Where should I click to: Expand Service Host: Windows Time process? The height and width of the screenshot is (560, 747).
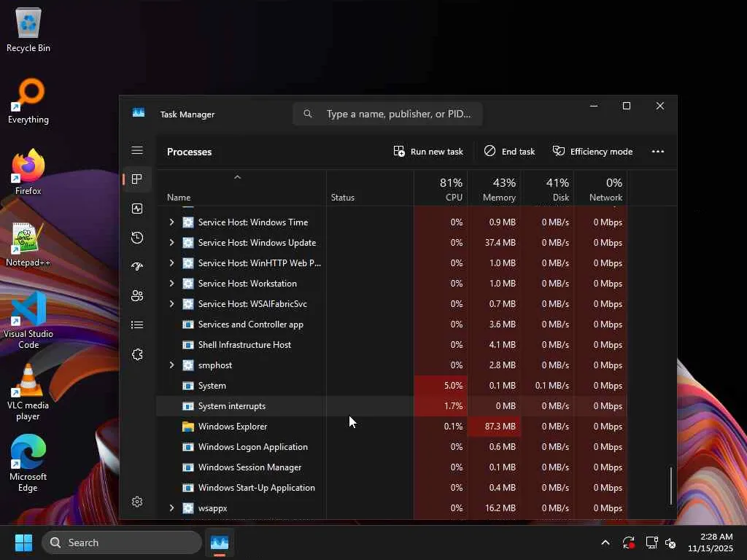[x=172, y=222]
